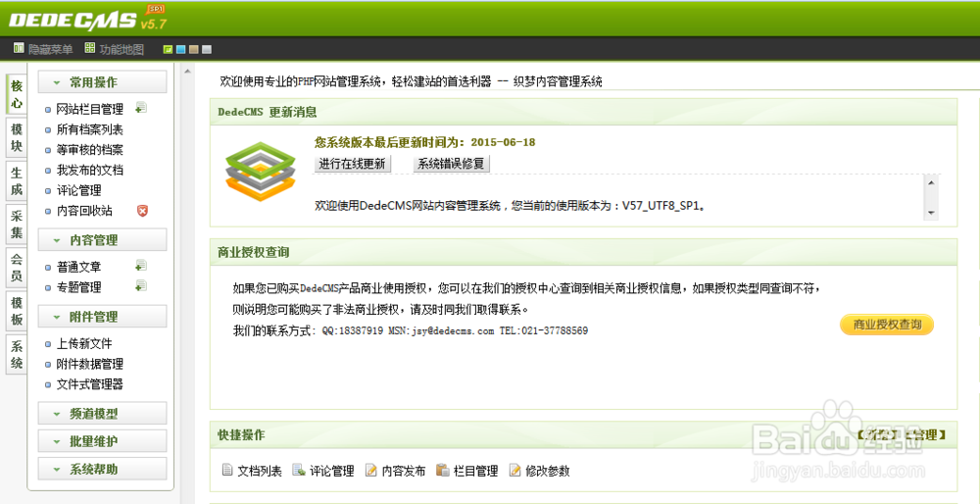Image resolution: width=980 pixels, height=504 pixels.
Task: Switch to 生成 side tab
Action: 17,180
